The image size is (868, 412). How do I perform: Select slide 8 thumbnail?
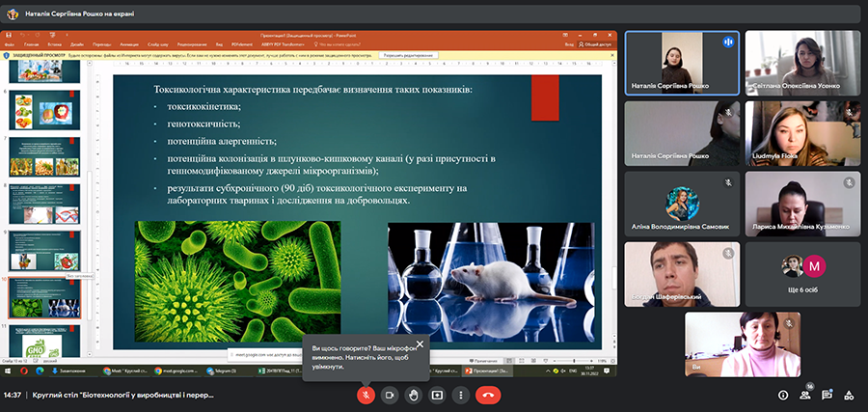(43, 204)
